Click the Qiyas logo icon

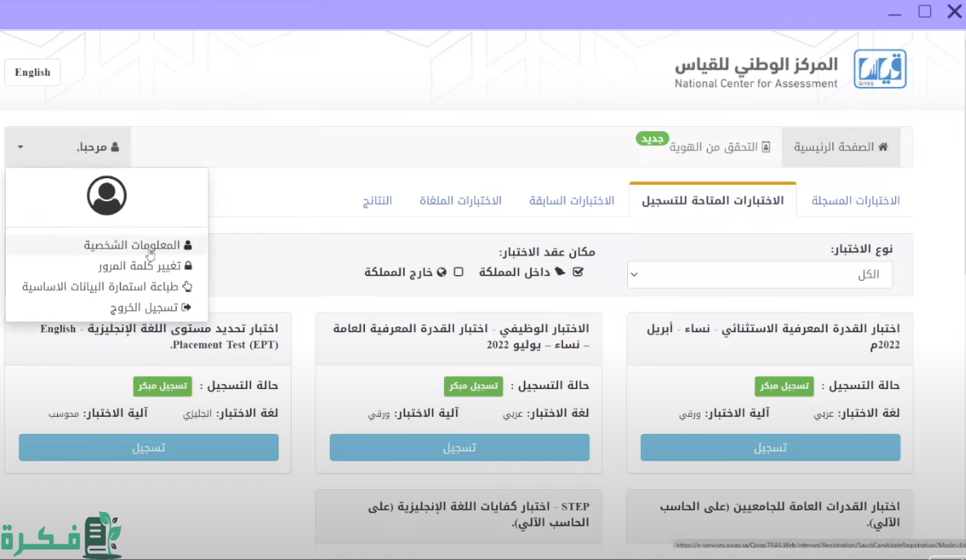tap(880, 69)
